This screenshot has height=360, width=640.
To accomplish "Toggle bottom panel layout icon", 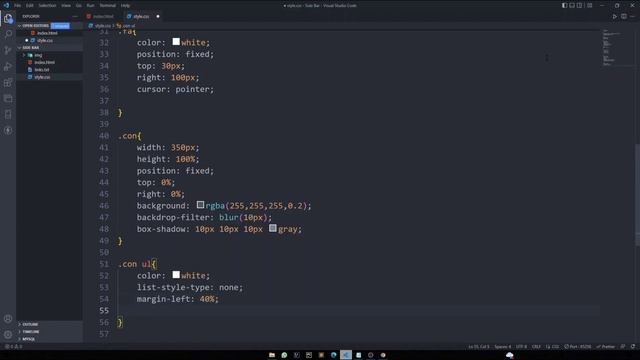I will click(572, 5).
